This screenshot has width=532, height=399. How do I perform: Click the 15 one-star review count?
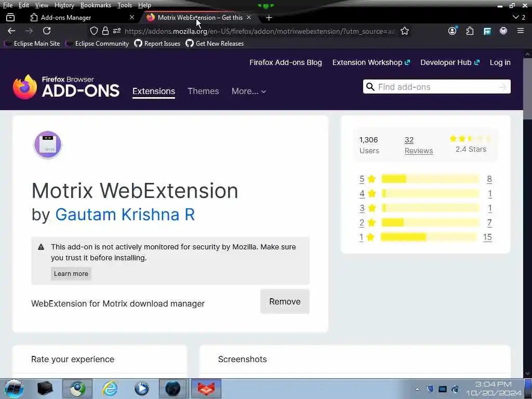(x=487, y=237)
